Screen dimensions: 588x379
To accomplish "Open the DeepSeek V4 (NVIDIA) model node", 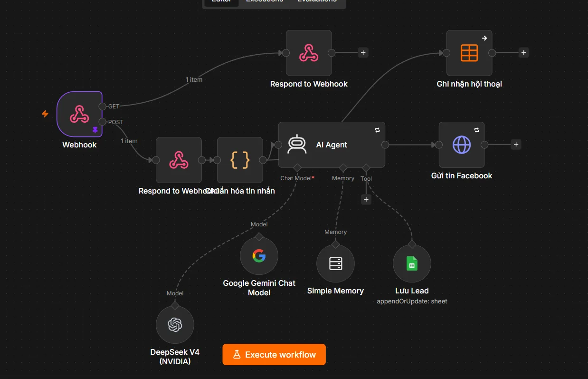I will [175, 325].
